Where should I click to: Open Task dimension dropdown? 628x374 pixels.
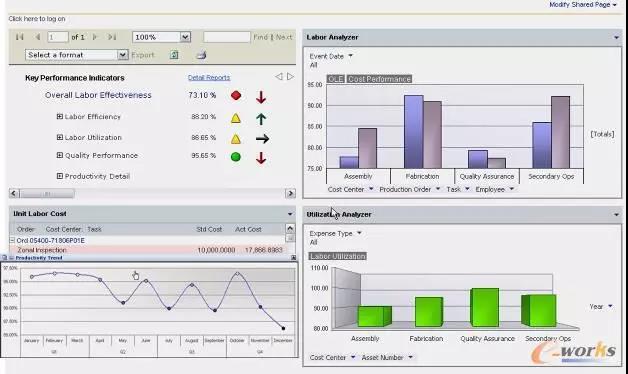(x=467, y=189)
